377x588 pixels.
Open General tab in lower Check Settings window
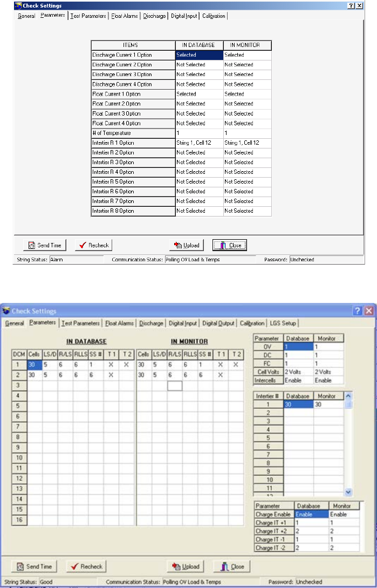[x=15, y=323]
